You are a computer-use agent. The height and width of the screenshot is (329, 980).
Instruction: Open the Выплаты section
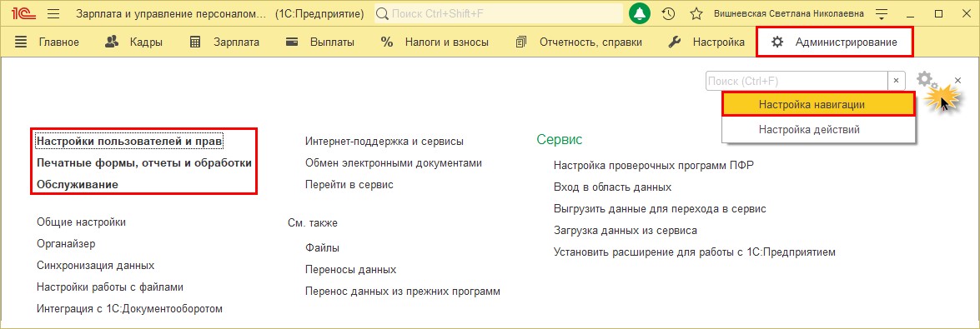332,42
